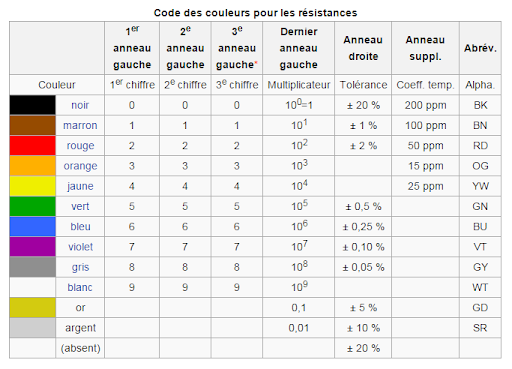Click the green vert color swatch

pyautogui.click(x=32, y=206)
